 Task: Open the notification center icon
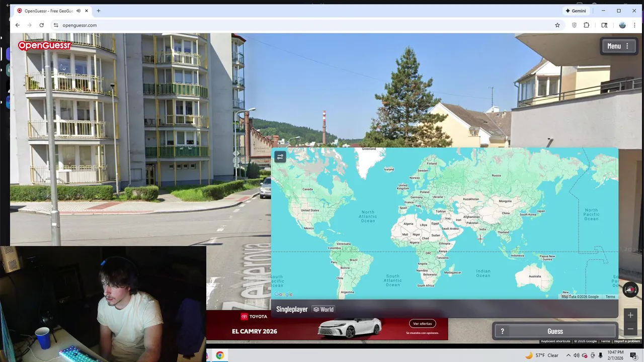633,355
